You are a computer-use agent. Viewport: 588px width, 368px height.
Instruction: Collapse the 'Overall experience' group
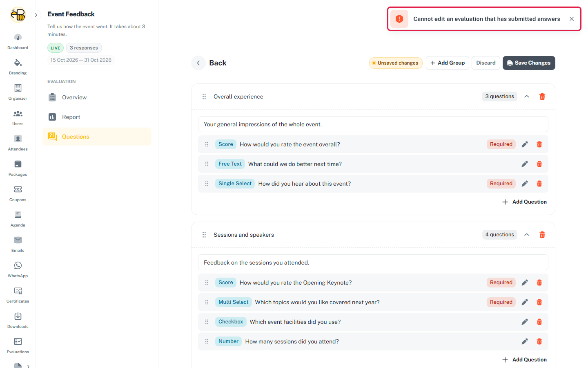click(527, 96)
